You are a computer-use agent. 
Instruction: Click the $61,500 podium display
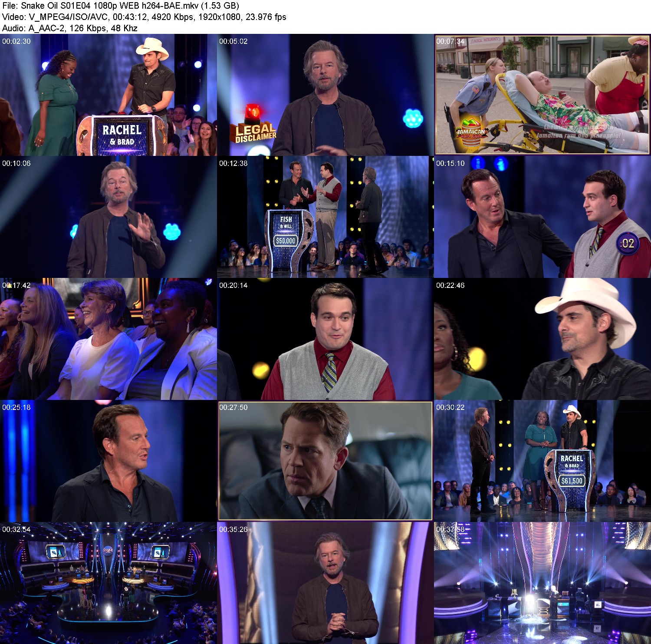click(x=572, y=481)
